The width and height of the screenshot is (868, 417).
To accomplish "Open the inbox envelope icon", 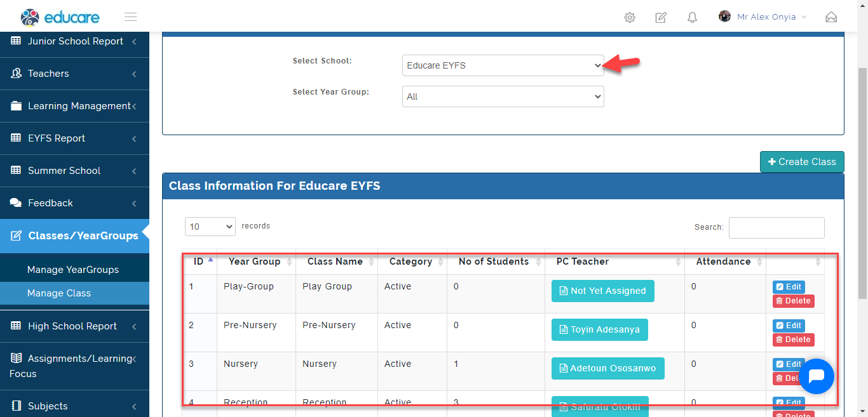I will point(831,17).
